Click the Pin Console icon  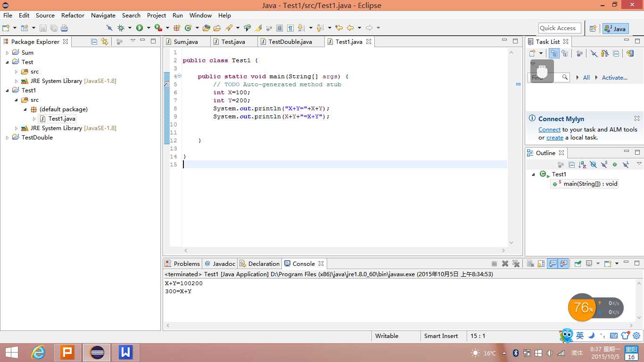[578, 263]
